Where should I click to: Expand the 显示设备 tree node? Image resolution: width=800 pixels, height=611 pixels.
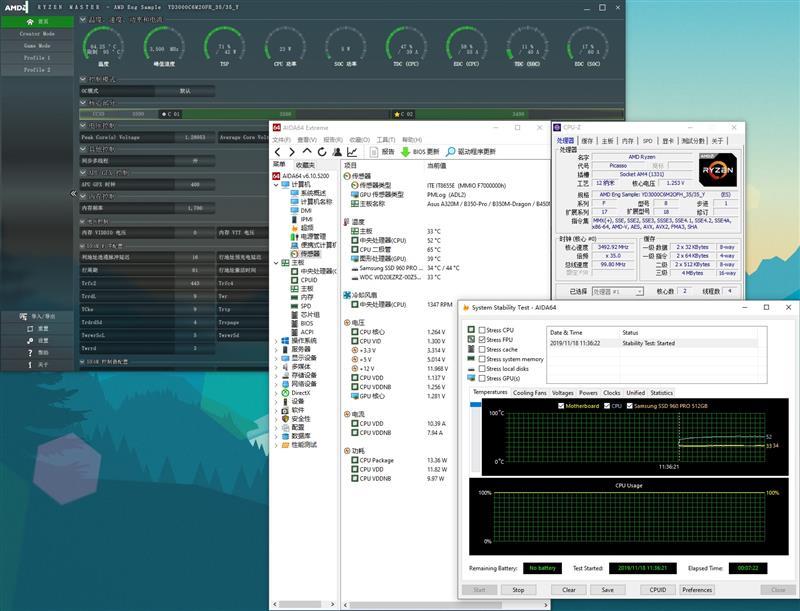(x=277, y=358)
